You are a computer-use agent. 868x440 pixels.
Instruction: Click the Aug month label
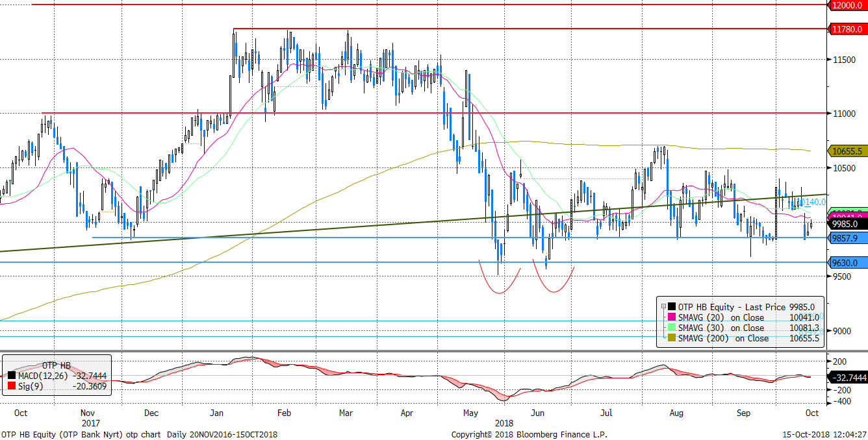click(676, 413)
